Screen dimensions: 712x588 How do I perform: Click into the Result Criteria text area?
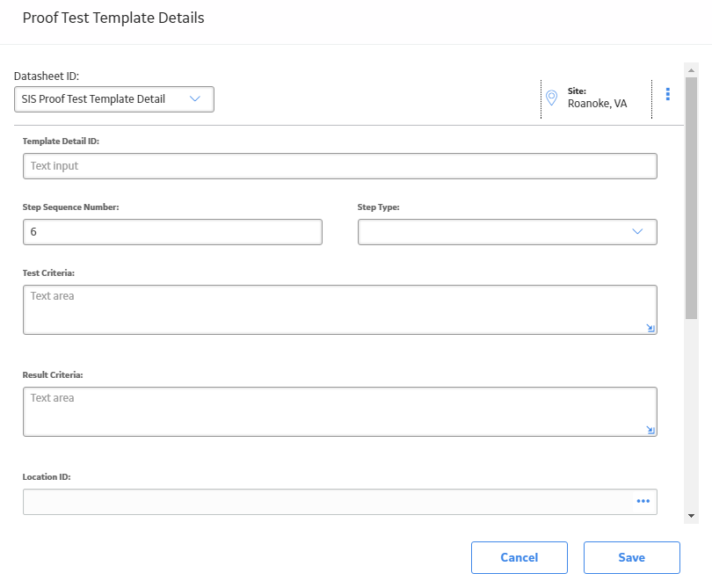(339, 412)
